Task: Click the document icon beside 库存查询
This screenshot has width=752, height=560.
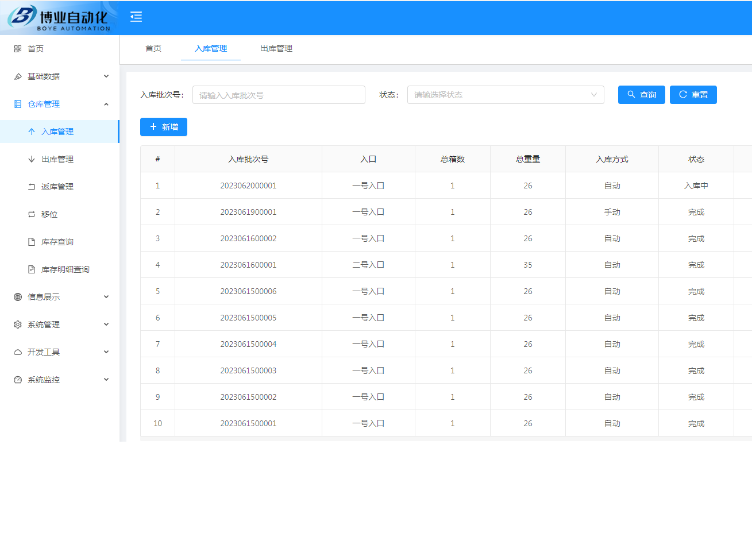Action: [x=32, y=242]
